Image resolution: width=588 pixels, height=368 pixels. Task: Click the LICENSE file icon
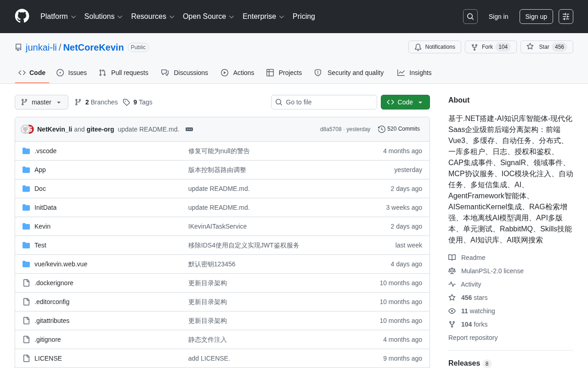26,358
